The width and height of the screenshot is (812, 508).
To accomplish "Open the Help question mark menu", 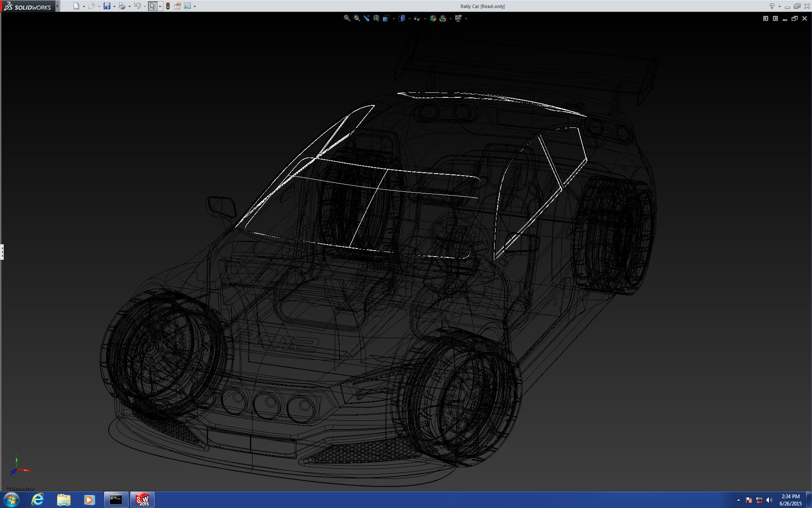I will pyautogui.click(x=772, y=6).
